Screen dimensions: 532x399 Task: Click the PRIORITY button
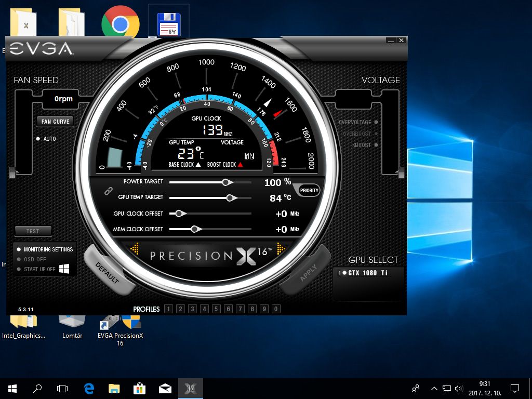pos(309,190)
